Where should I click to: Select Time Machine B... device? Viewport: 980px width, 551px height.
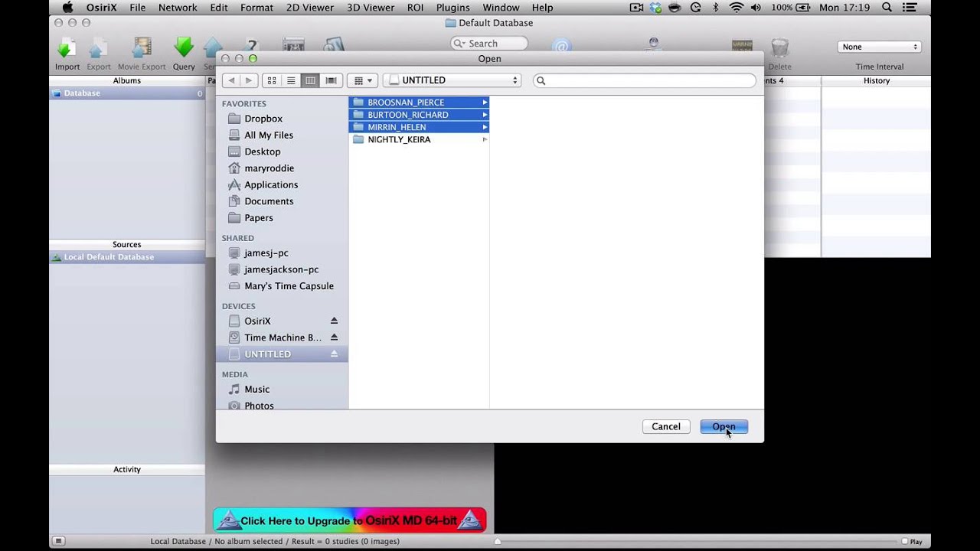283,337
